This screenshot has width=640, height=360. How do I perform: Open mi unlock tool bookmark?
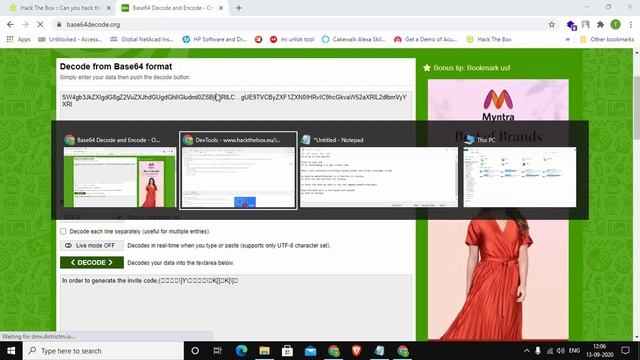pos(292,39)
